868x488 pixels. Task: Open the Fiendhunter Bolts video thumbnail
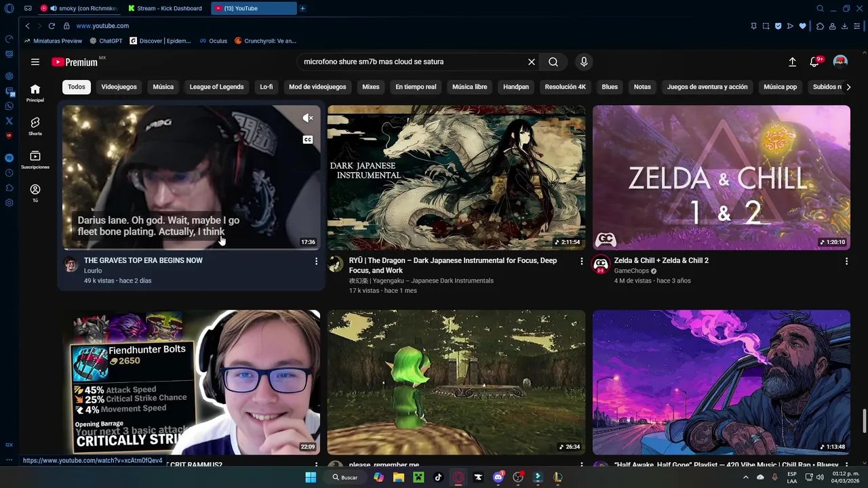191,382
